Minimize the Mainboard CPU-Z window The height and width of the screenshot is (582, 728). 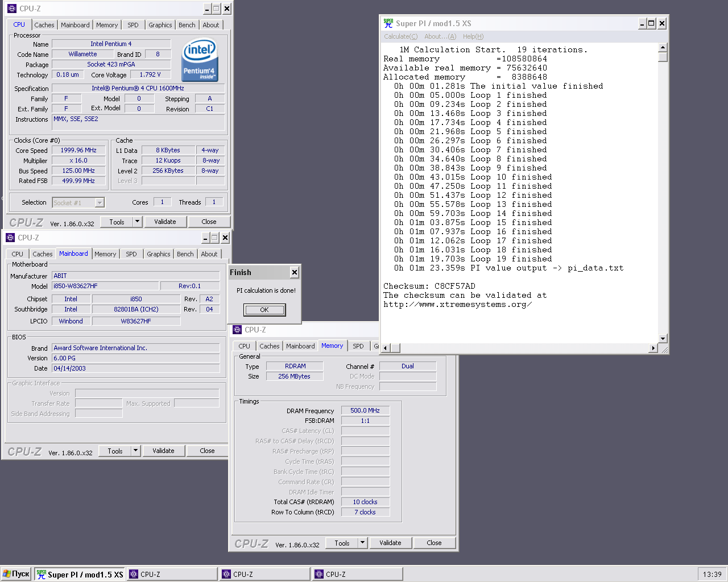pos(205,238)
